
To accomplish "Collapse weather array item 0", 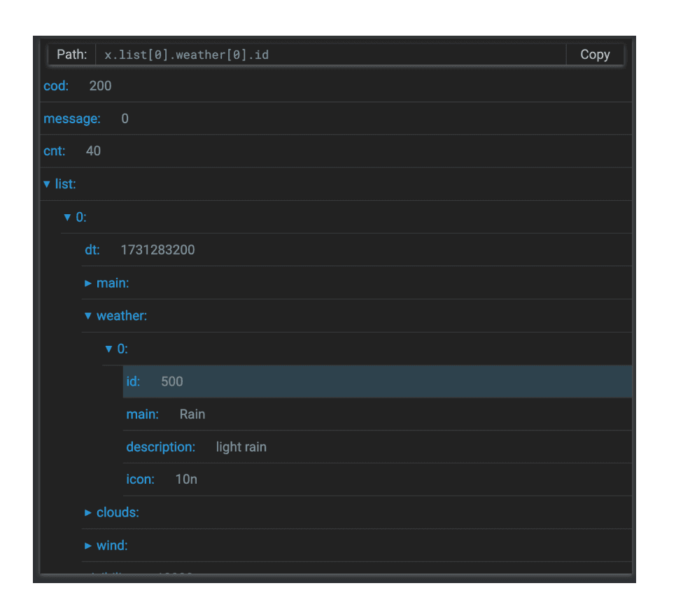I will 108,349.
